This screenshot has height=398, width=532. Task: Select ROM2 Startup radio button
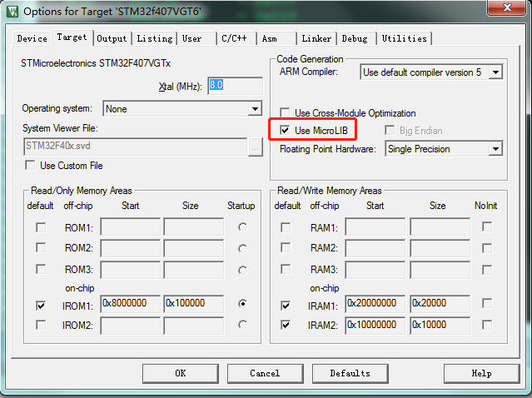pos(242,249)
